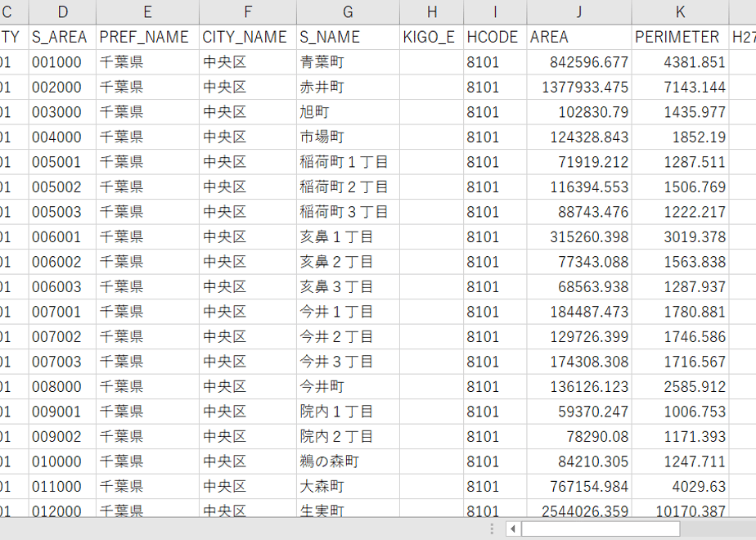756x540 pixels.
Task: Click PERIMETER value 1746.586
Action: click(x=680, y=337)
